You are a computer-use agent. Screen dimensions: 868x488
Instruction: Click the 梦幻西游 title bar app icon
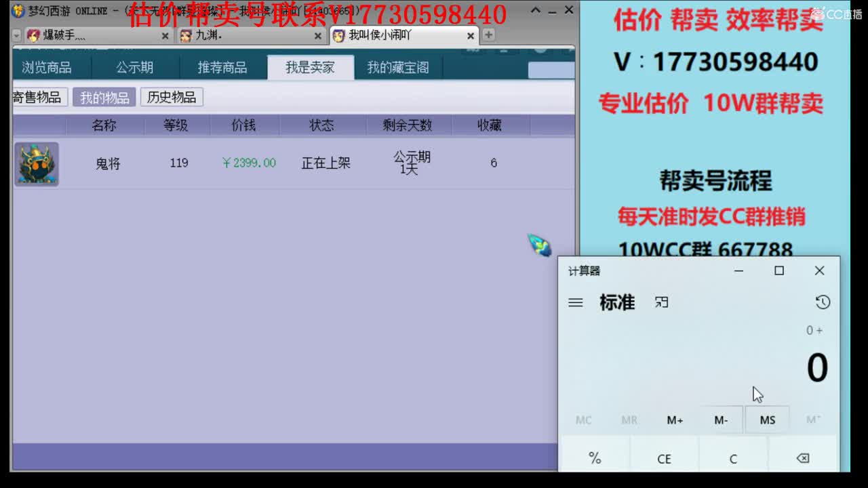coord(18,11)
